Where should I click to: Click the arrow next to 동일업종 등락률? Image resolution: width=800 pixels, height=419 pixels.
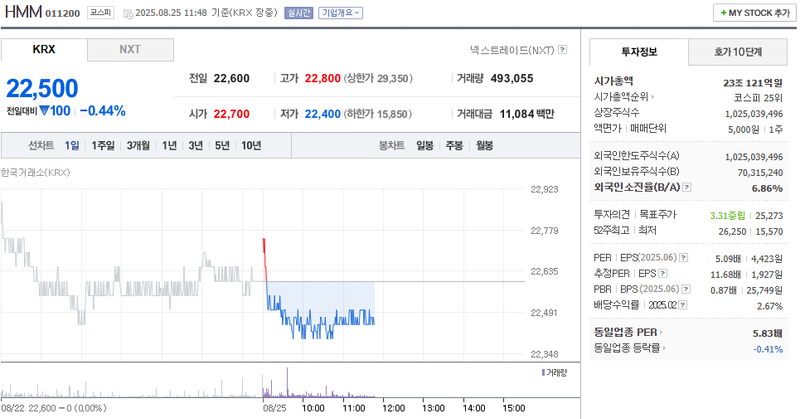(664, 348)
